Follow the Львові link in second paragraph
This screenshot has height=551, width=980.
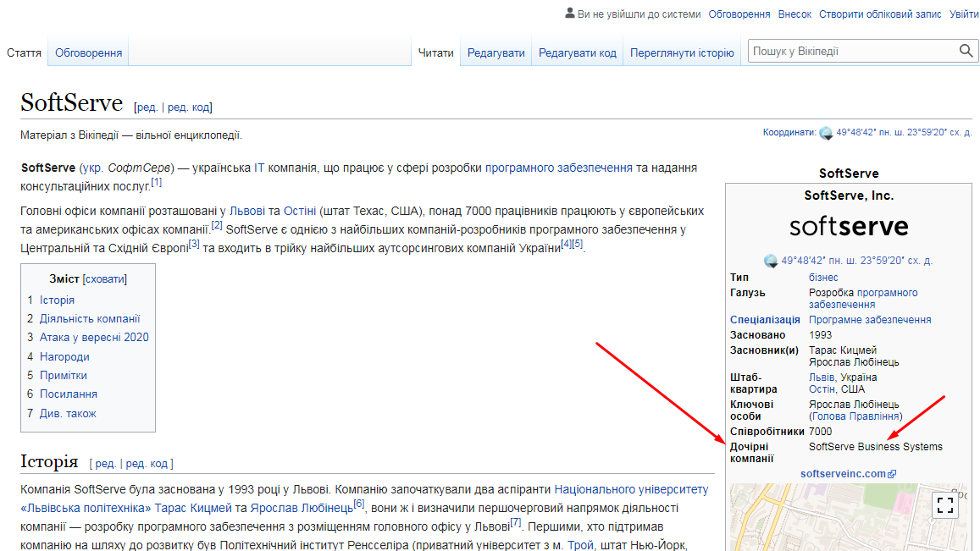pos(246,211)
